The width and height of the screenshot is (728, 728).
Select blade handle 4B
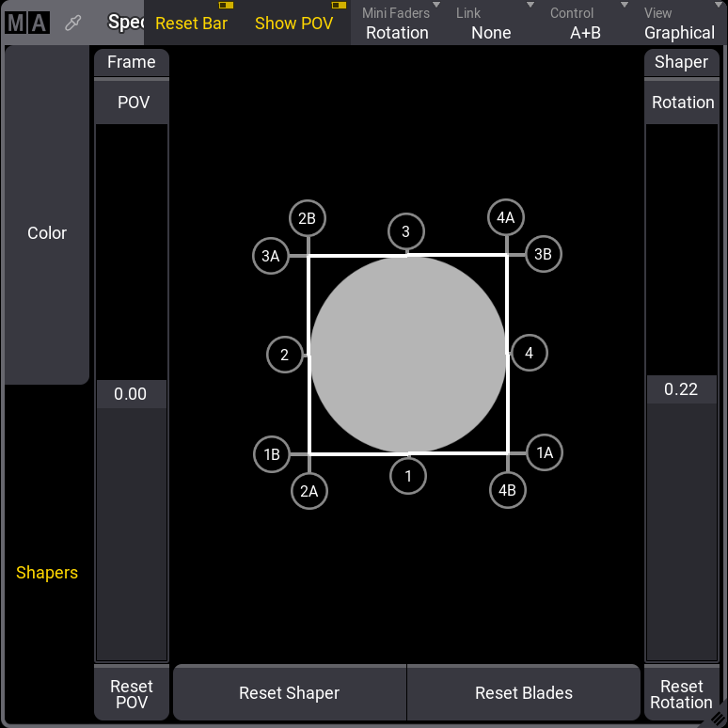tap(507, 490)
